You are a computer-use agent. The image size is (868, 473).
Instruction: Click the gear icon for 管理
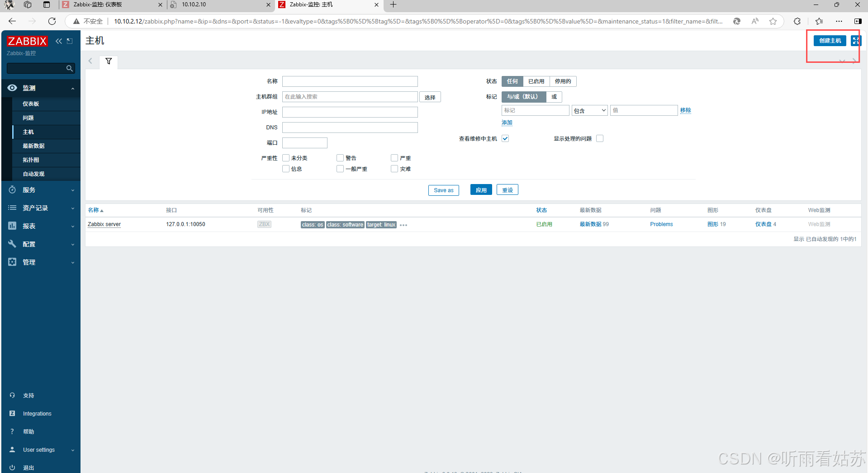pyautogui.click(x=12, y=262)
